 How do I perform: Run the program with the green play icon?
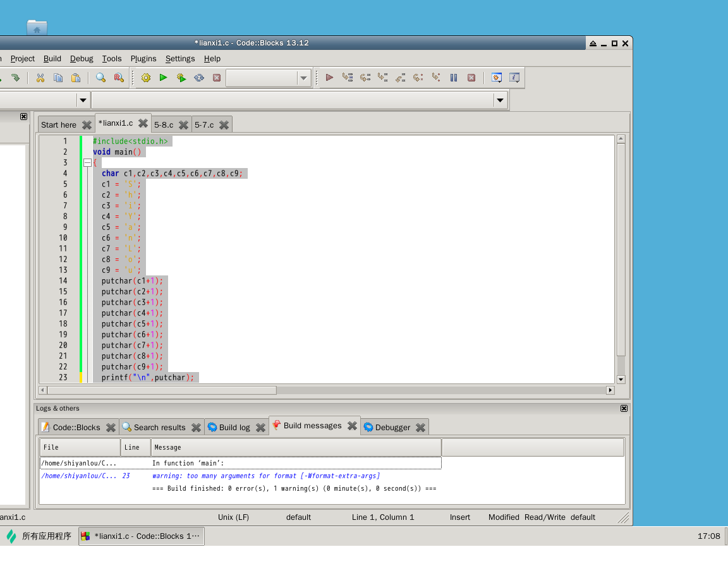(164, 78)
